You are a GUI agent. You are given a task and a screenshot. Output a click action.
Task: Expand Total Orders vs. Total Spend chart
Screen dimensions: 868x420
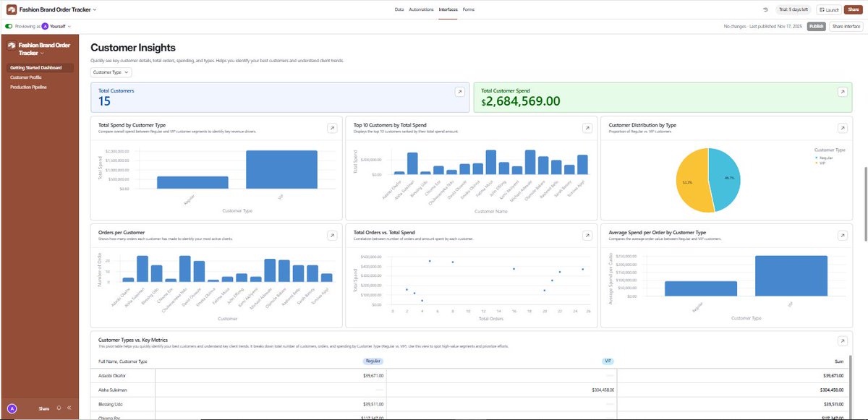coord(587,235)
